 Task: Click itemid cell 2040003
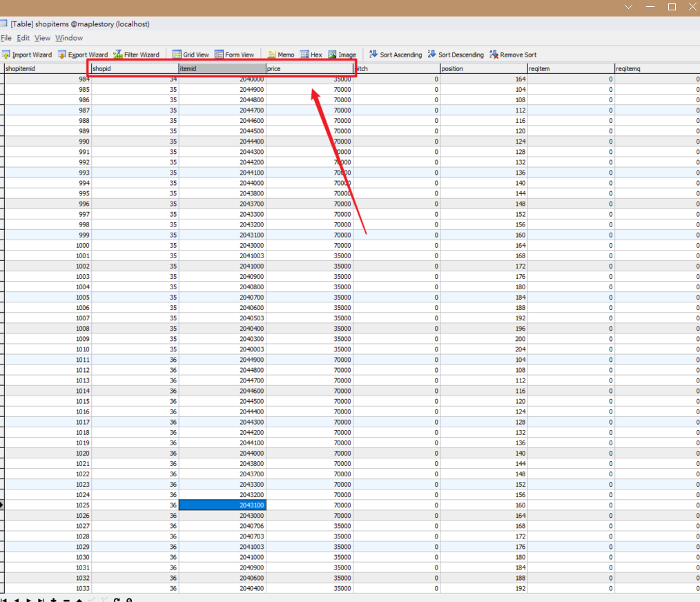tap(222, 349)
